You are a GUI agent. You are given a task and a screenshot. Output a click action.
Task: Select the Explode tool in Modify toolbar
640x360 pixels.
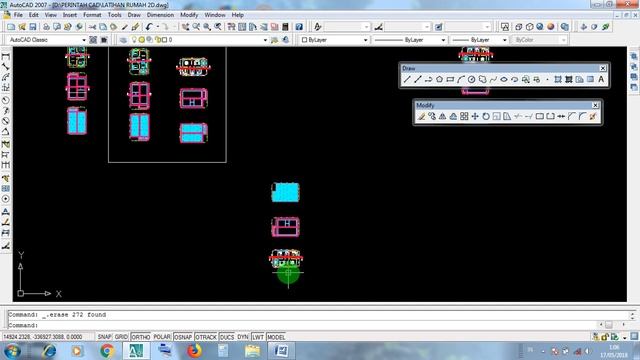(593, 117)
